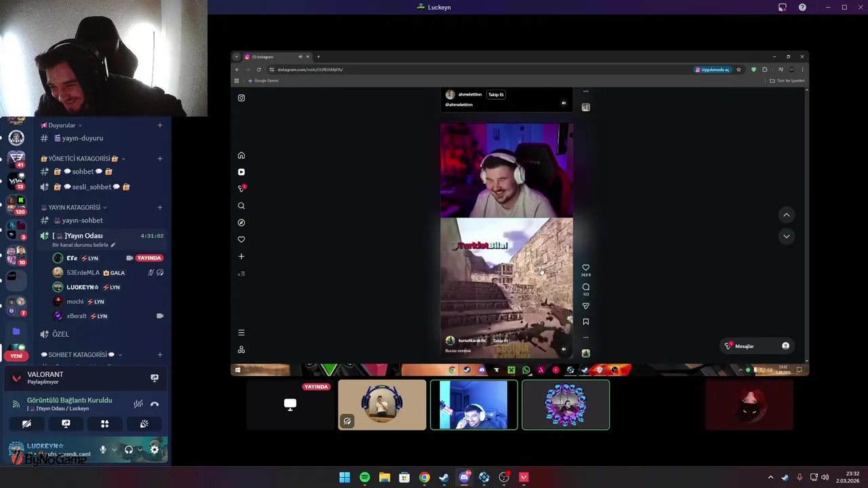
Task: Open Discord help question mark icon
Action: tap(802, 7)
